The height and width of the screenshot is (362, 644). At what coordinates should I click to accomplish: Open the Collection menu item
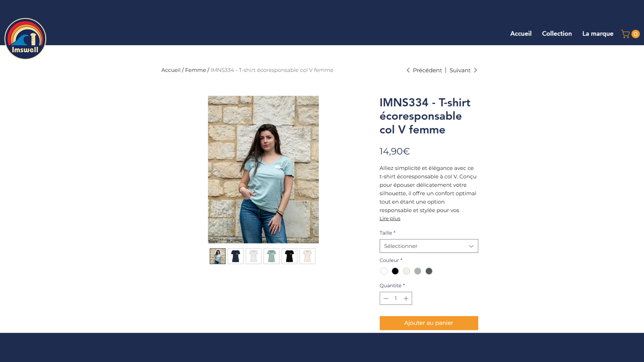(557, 34)
